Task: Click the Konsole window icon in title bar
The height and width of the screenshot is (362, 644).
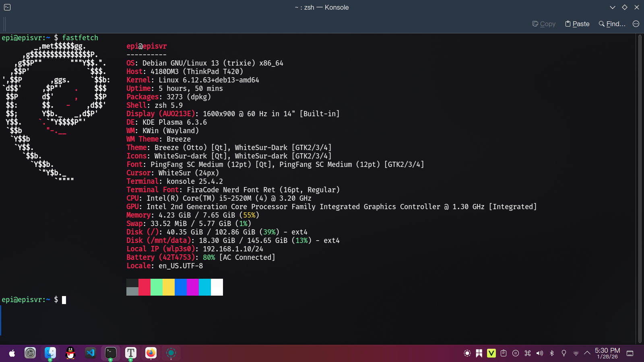Action: pos(7,7)
